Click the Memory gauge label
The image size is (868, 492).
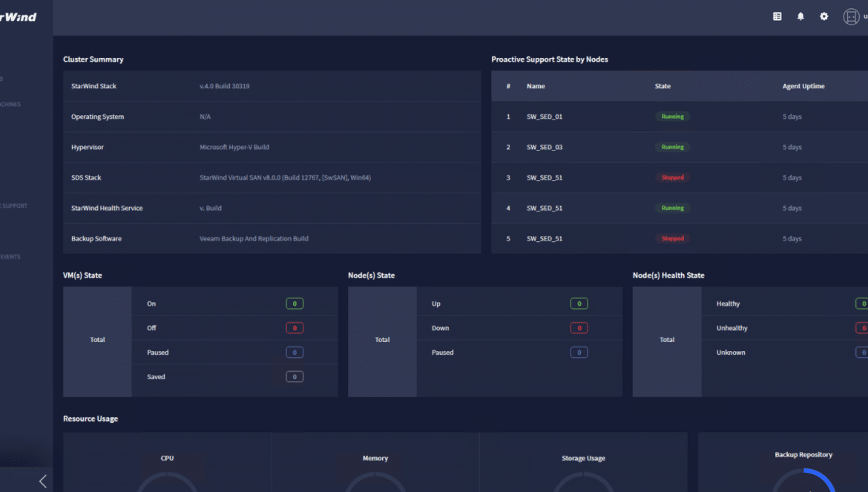(x=375, y=459)
